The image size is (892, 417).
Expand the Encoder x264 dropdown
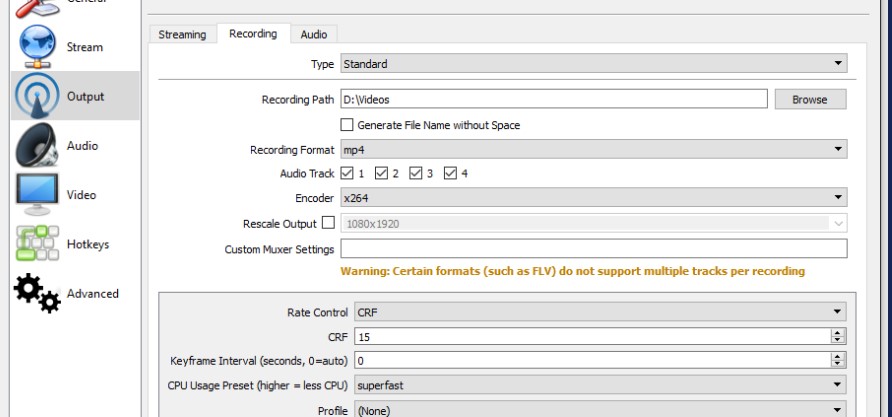pos(594,198)
